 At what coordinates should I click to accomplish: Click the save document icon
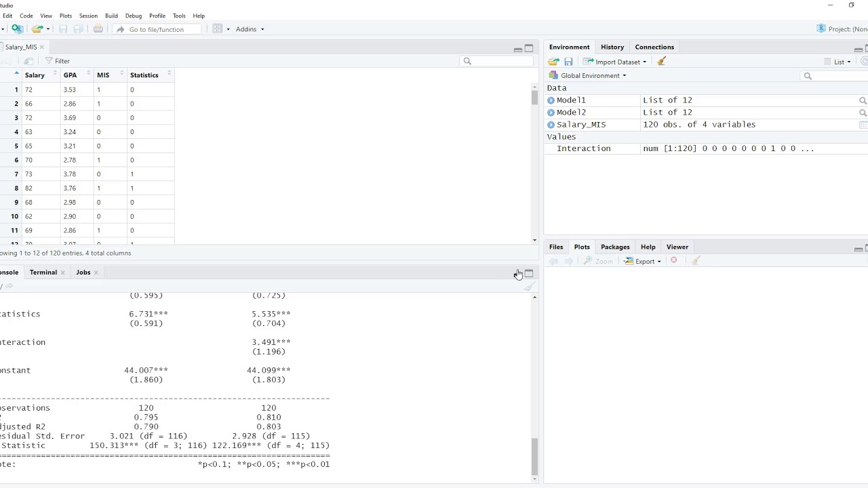[x=63, y=29]
